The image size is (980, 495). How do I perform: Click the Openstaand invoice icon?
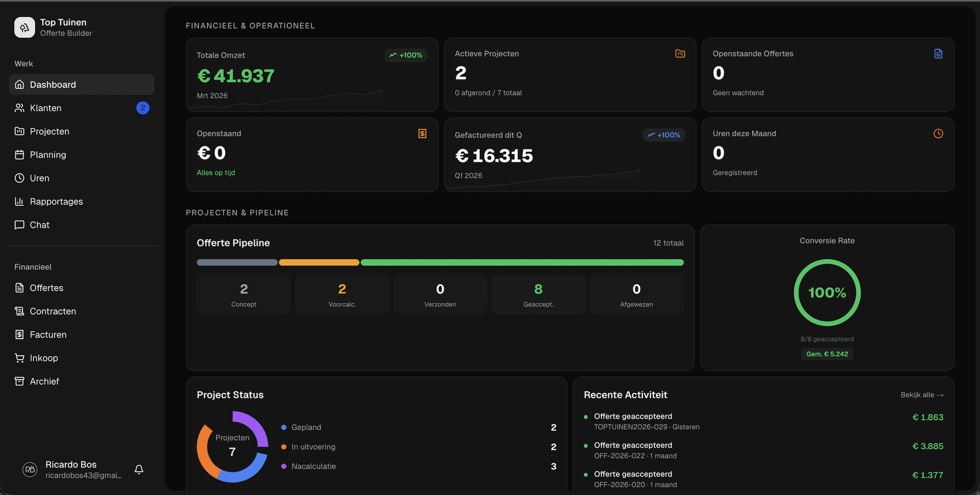pos(422,134)
